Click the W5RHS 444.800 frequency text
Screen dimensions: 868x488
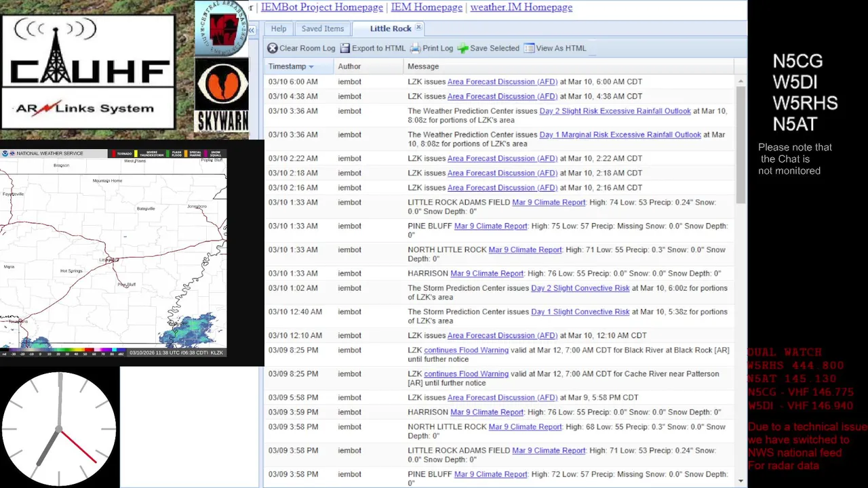pos(795,365)
